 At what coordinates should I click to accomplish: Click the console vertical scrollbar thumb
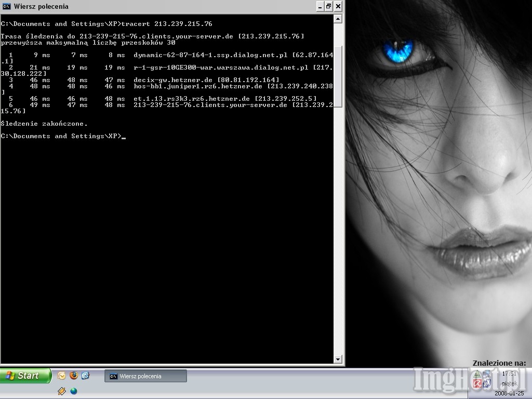(338, 77)
